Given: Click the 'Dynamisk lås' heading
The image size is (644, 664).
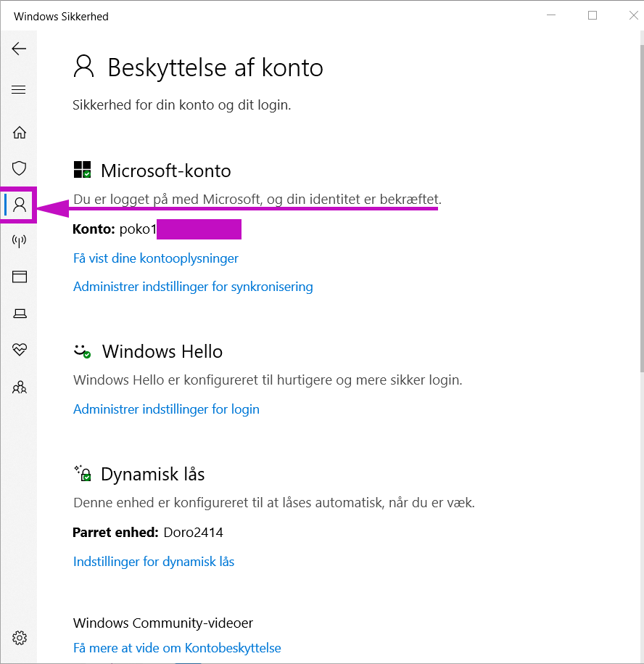Looking at the screenshot, I should pos(153,474).
